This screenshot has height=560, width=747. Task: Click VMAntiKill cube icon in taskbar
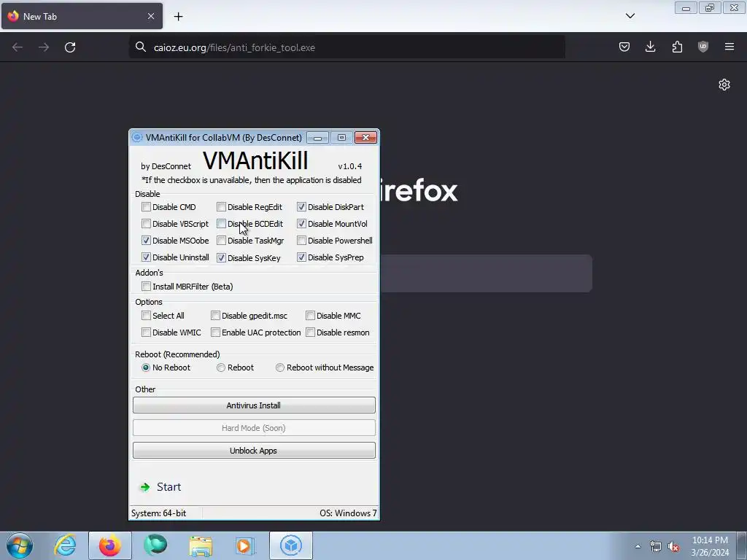point(291,545)
